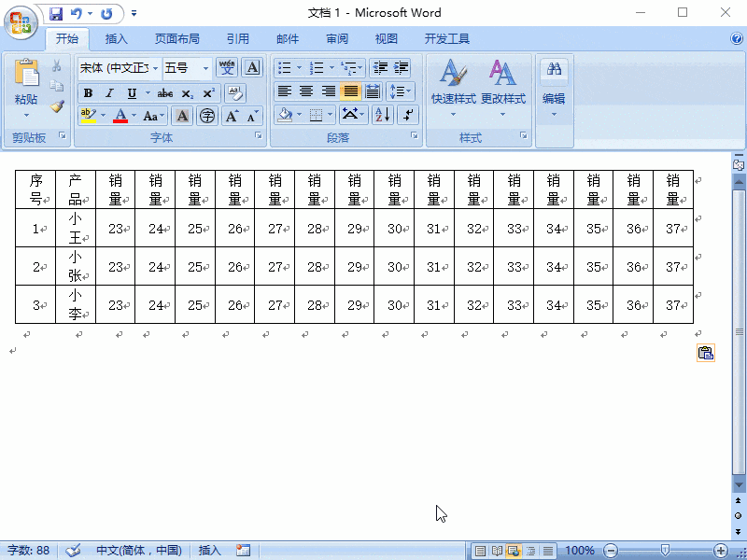Toggle underline formatting
Viewport: 747px width, 560px height.
131,93
